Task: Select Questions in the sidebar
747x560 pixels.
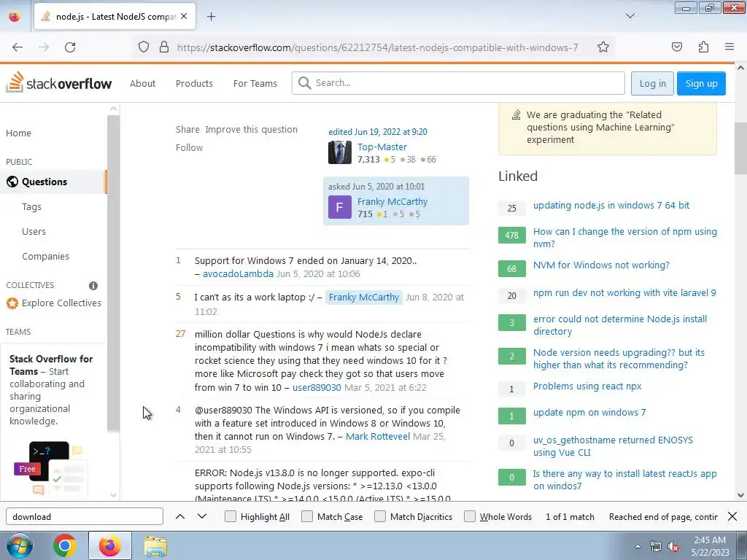Action: [x=53, y=182]
